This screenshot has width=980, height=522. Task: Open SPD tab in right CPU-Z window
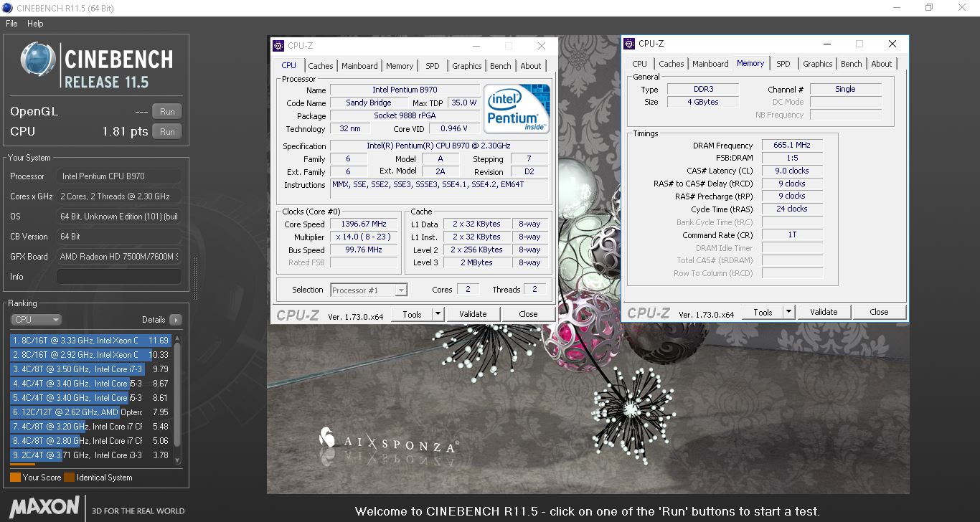783,65
